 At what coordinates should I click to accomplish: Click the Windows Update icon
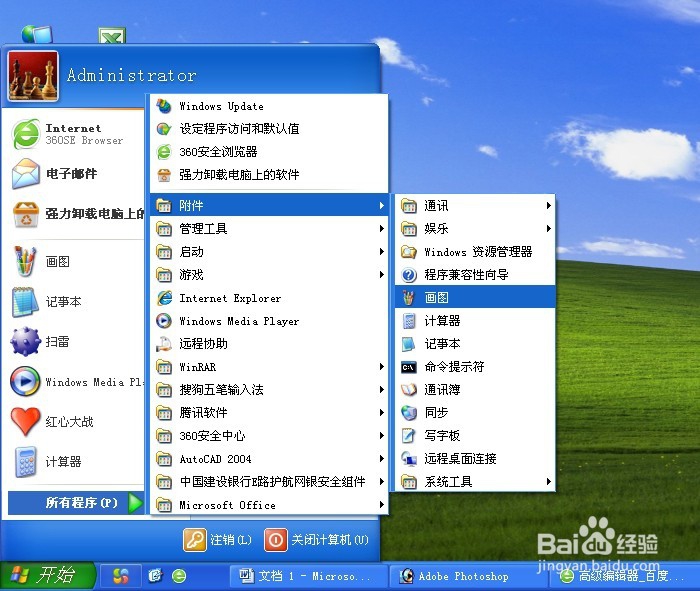(x=164, y=106)
